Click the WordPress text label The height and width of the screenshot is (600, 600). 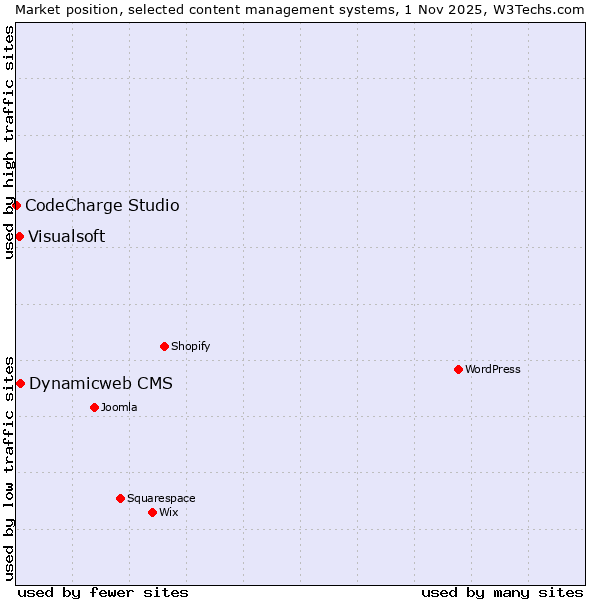point(492,369)
